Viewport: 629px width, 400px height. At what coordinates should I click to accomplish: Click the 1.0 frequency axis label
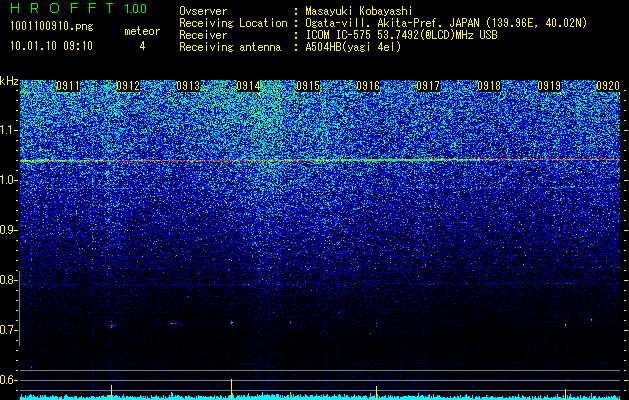pyautogui.click(x=7, y=180)
